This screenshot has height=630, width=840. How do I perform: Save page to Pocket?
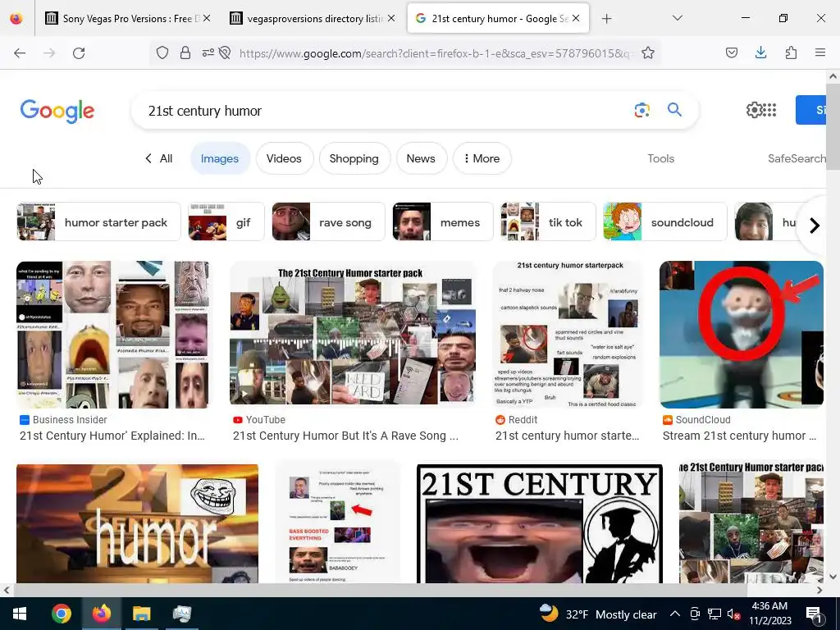pos(731,53)
